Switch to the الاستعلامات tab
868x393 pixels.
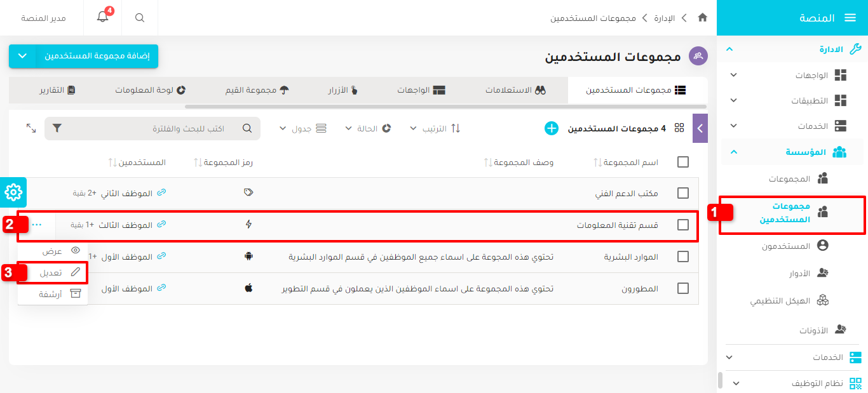click(x=515, y=90)
